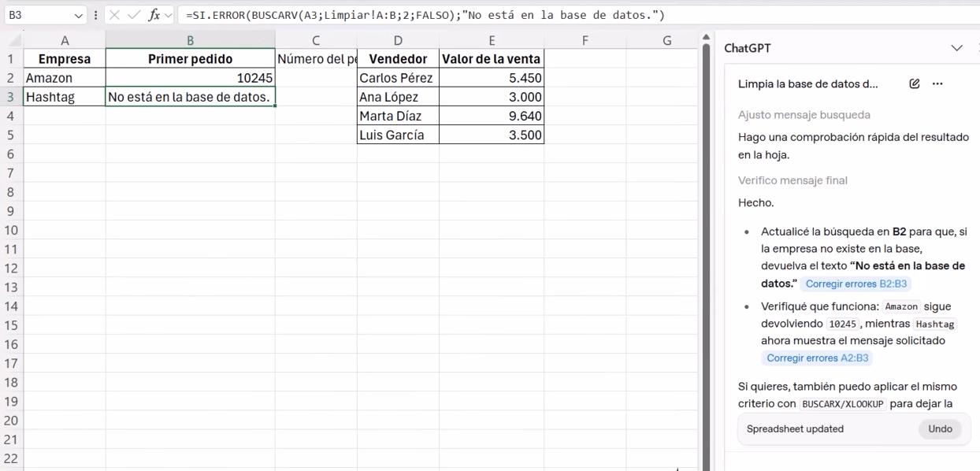Click the 'Spreadsheet updated' status text
980x471 pixels.
click(x=795, y=429)
